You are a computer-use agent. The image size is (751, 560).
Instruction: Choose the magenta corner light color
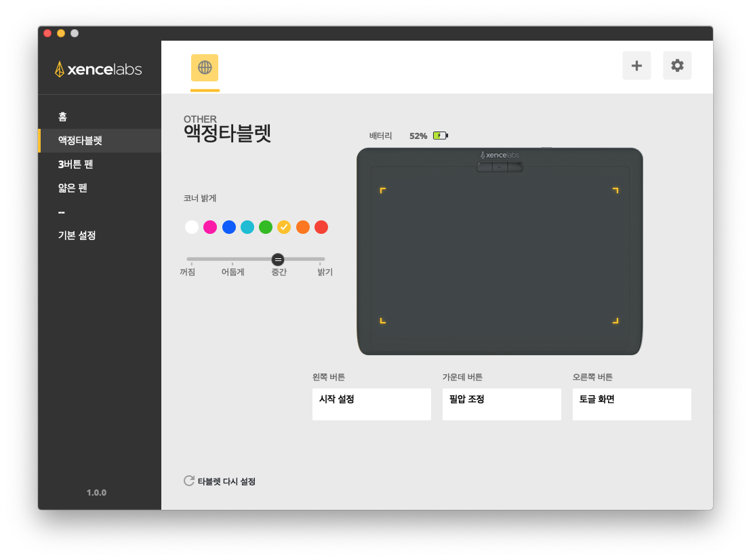pyautogui.click(x=210, y=227)
